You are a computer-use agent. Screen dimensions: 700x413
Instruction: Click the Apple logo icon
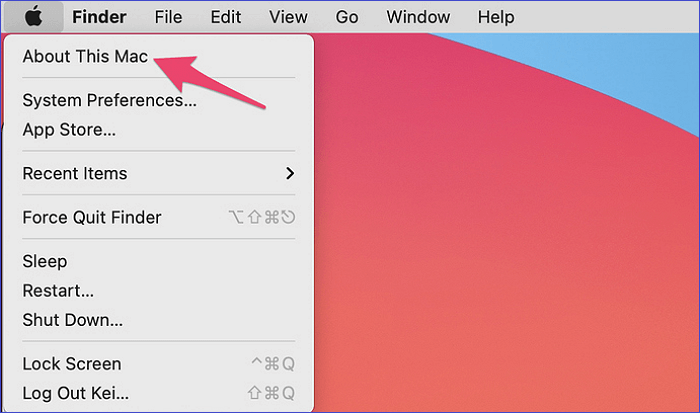coord(35,17)
